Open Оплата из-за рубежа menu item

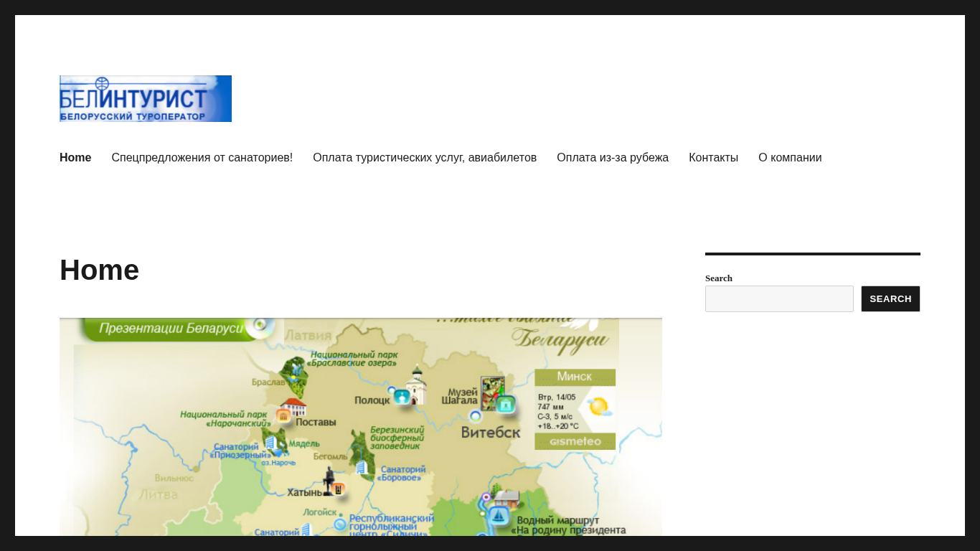click(613, 158)
